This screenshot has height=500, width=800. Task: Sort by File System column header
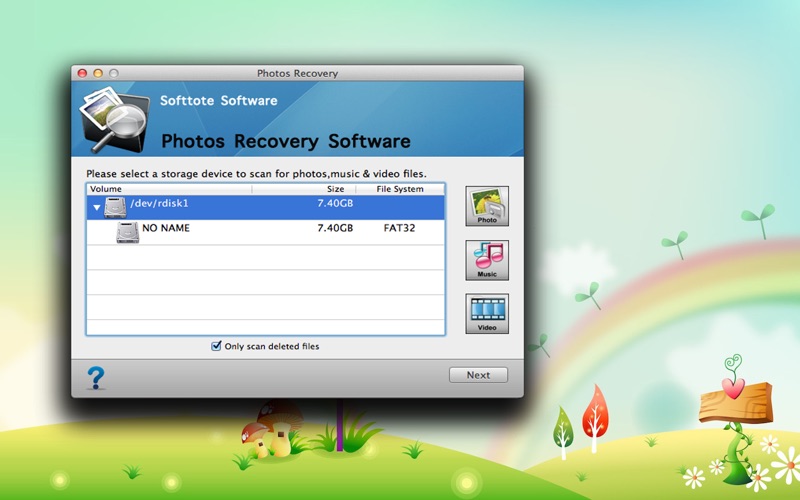[400, 189]
